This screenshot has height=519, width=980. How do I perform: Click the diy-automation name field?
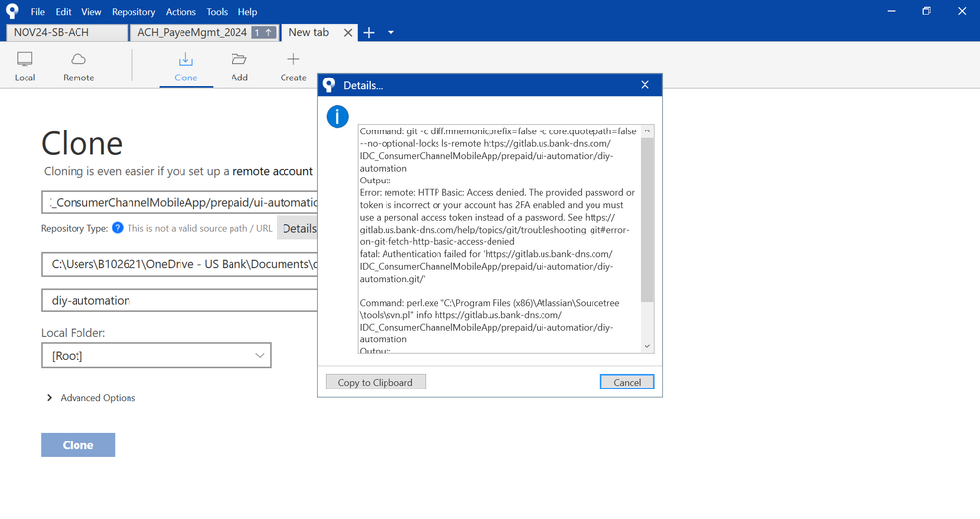pyautogui.click(x=180, y=301)
